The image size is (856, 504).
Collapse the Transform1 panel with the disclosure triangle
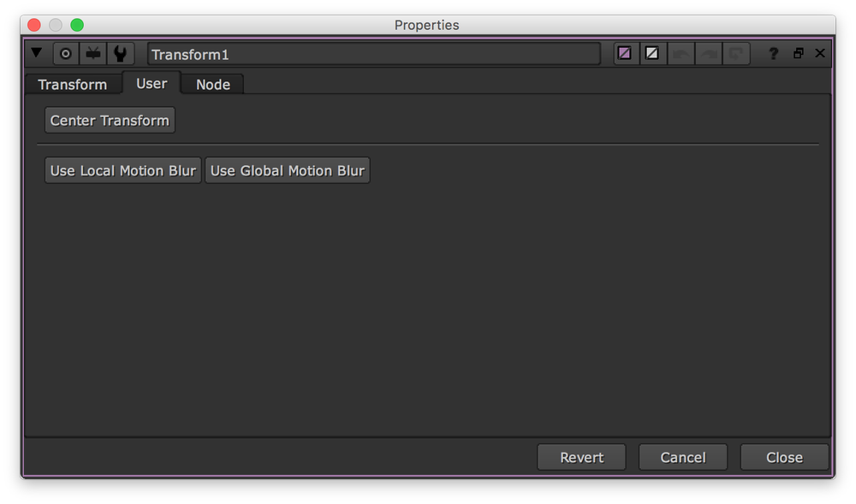(x=37, y=53)
